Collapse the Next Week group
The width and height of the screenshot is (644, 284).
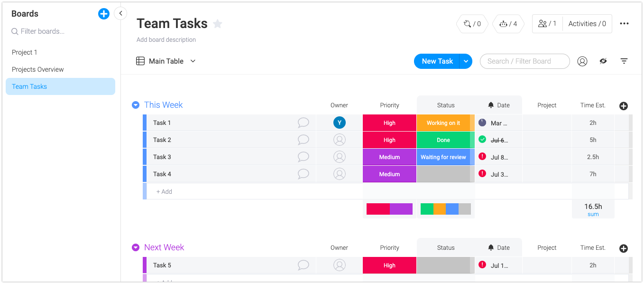click(136, 247)
